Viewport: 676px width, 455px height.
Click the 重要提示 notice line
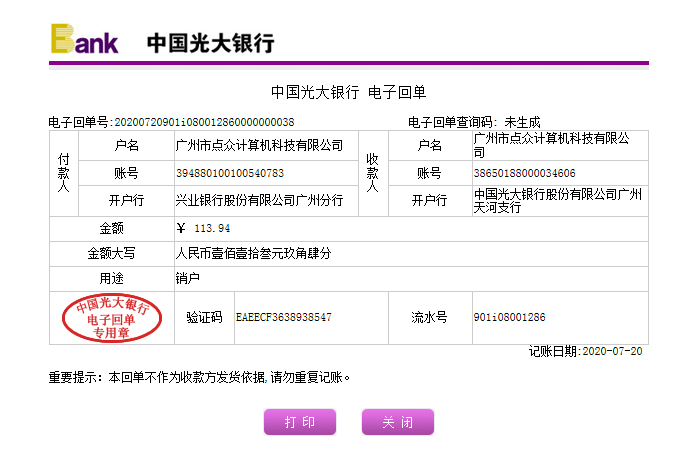point(199,377)
